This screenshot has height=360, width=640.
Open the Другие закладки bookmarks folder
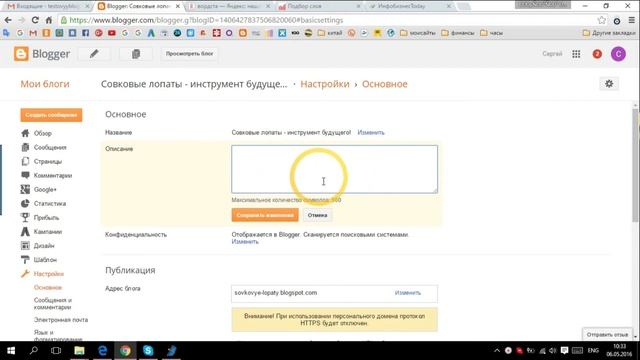(609, 33)
